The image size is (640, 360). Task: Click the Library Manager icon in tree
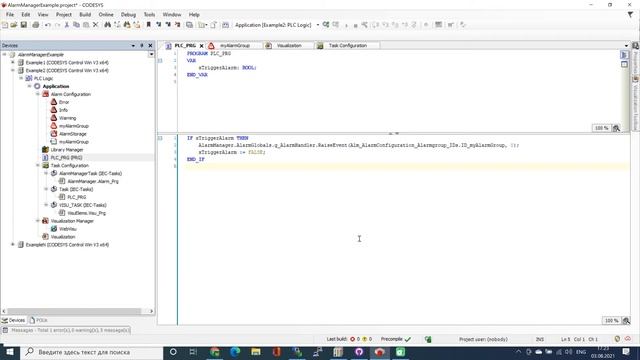pos(45,149)
